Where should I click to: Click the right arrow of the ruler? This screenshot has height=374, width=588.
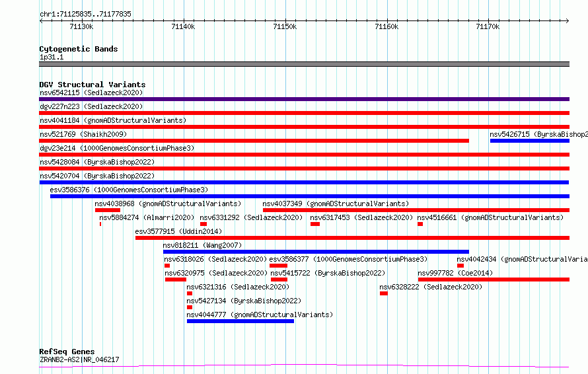[x=568, y=21]
